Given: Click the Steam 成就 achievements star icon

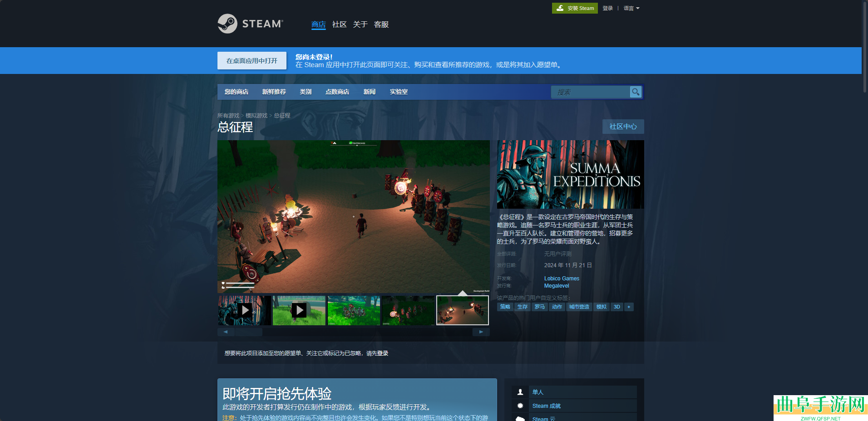Looking at the screenshot, I should [520, 406].
